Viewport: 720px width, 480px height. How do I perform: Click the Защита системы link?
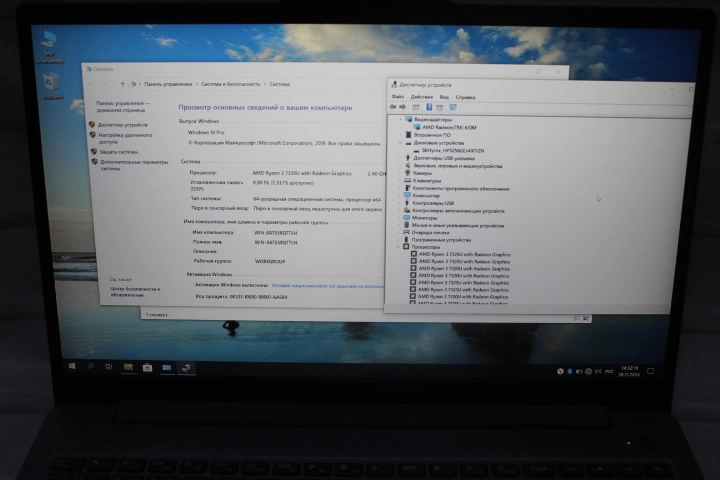coord(118,152)
